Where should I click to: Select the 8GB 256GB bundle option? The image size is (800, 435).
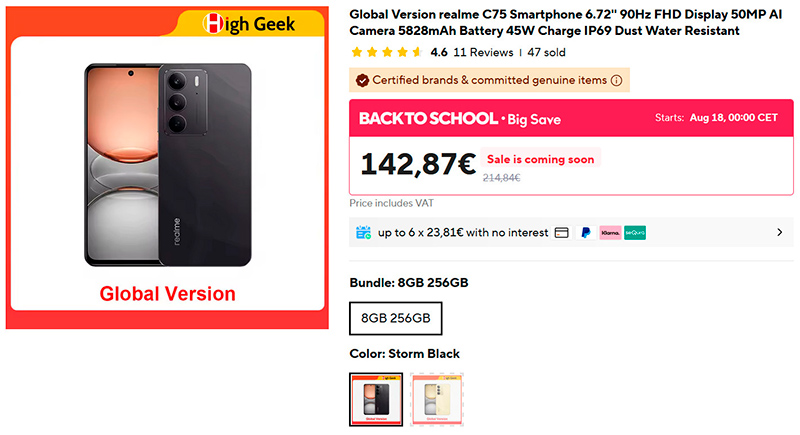coord(395,318)
